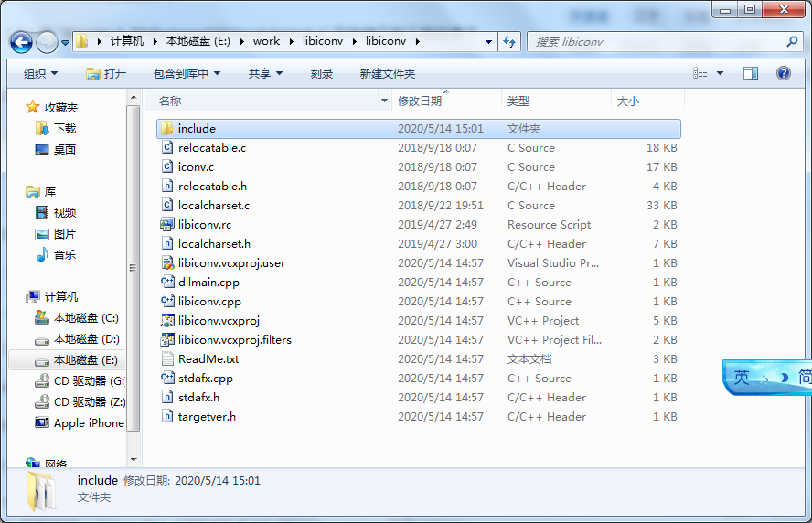Refresh the libiconv folder view

click(x=509, y=41)
